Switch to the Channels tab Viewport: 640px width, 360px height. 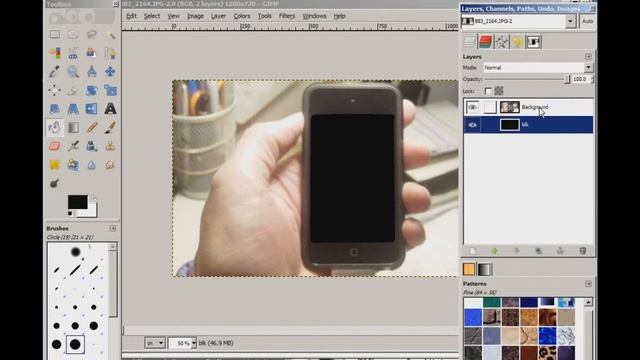click(485, 42)
